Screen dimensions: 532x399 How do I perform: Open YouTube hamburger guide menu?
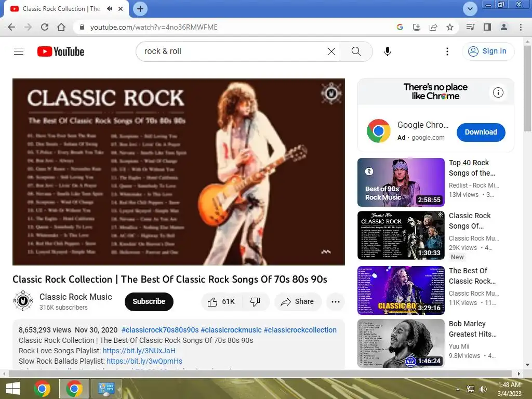coord(19,51)
